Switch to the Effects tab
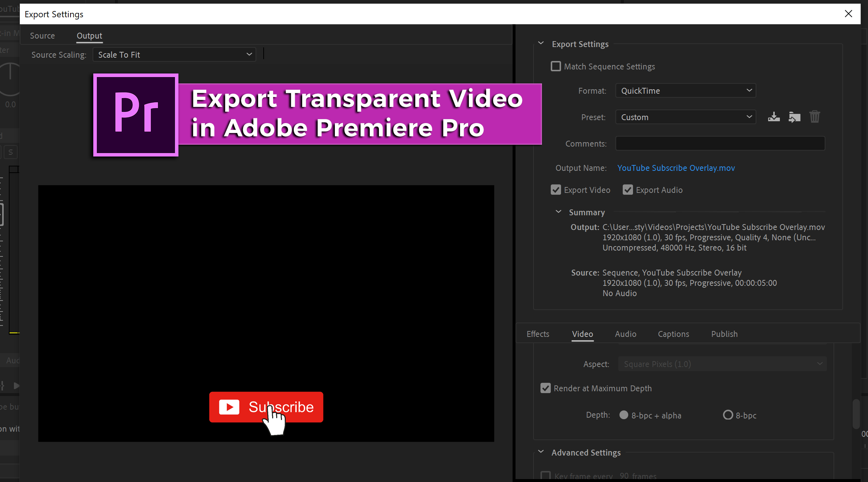Screen dimensions: 868x482 point(538,334)
